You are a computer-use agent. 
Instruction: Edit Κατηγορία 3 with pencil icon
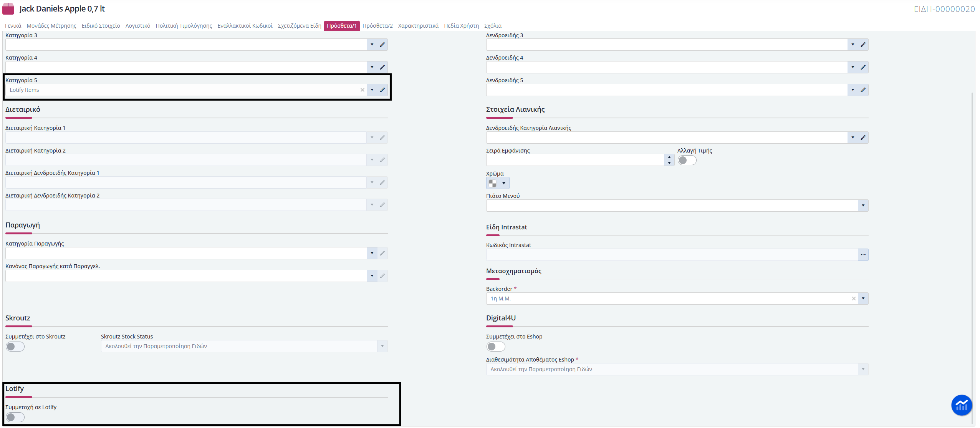382,45
